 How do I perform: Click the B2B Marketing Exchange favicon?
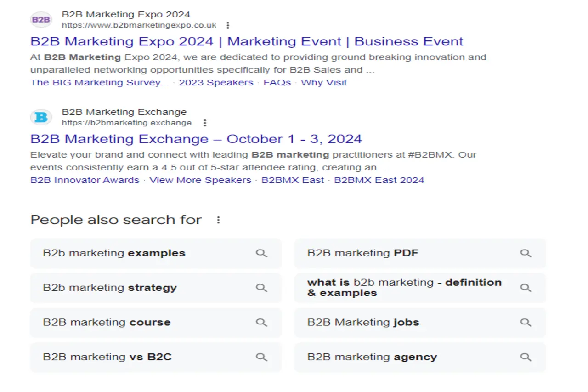41,117
